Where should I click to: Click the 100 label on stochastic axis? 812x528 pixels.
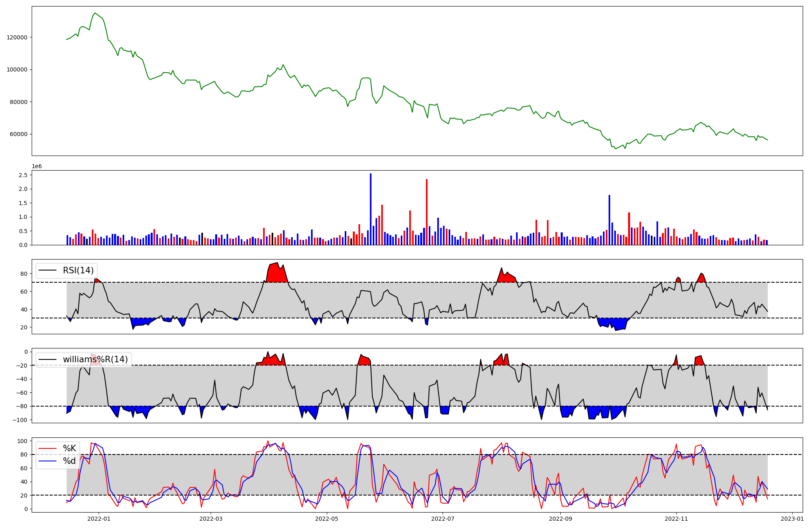point(23,441)
